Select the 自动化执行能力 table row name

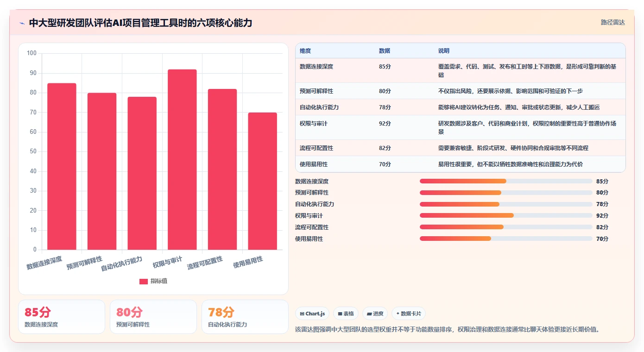(319, 107)
